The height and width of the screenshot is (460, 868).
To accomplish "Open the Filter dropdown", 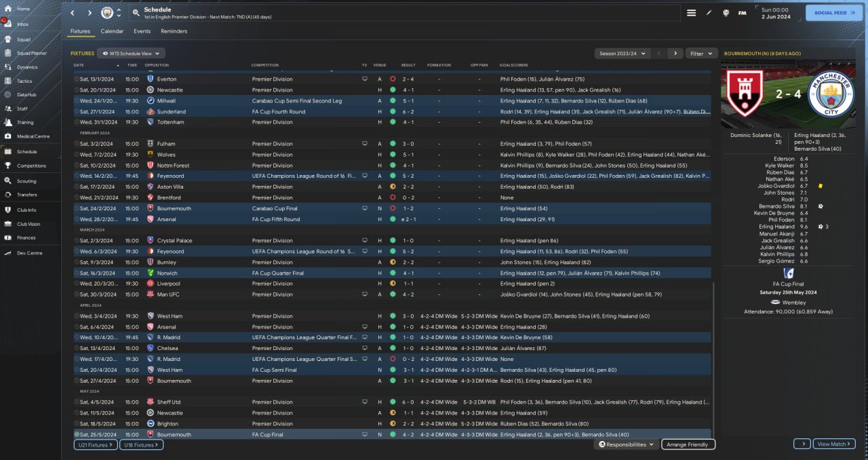I will [x=702, y=53].
